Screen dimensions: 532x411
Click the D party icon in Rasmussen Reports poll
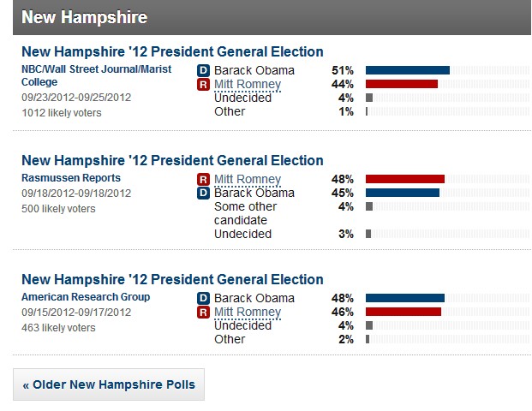203,193
